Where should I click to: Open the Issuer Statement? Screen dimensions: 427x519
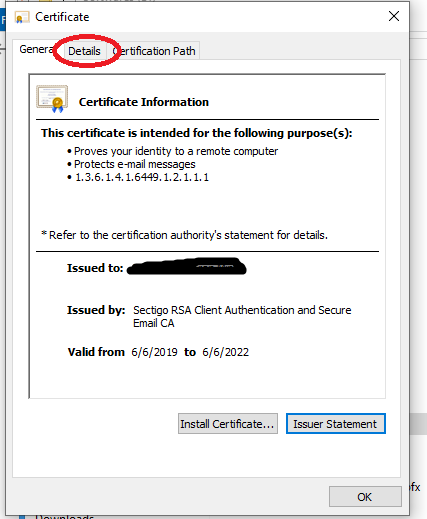pyautogui.click(x=336, y=424)
